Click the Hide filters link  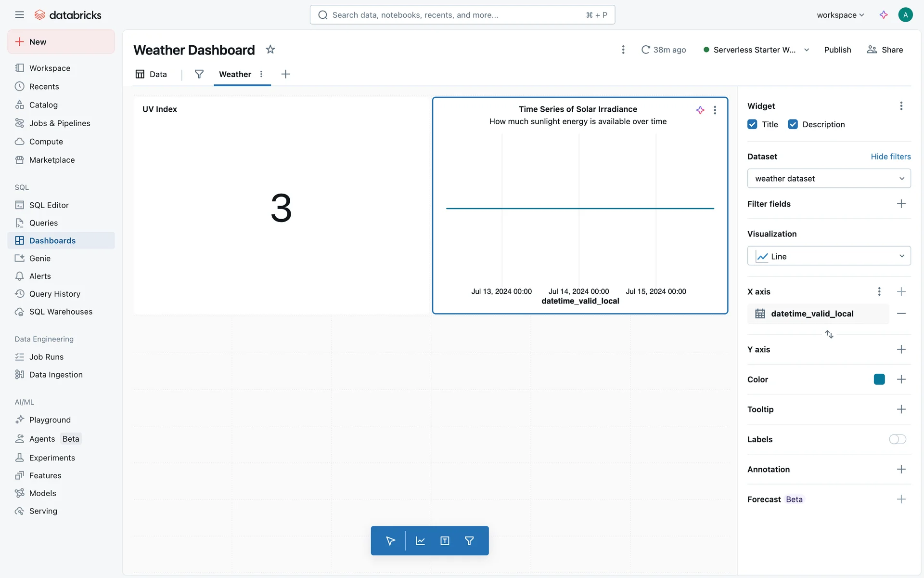click(x=890, y=157)
